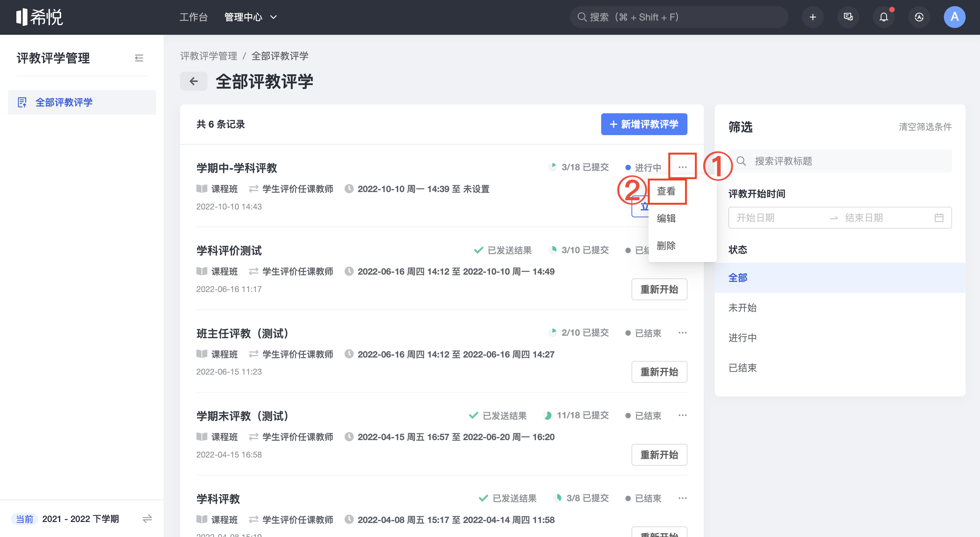Open 学科评教 record title
This screenshot has height=537, width=980.
tap(218, 498)
